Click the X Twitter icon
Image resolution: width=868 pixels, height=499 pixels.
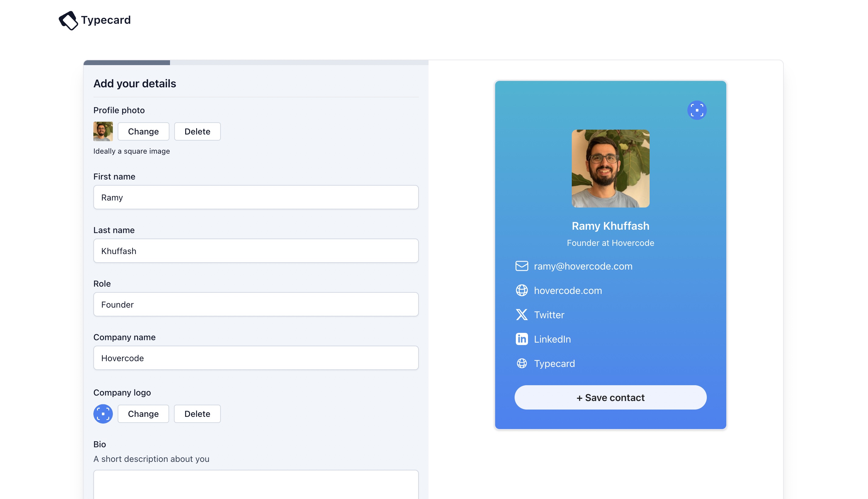click(521, 315)
